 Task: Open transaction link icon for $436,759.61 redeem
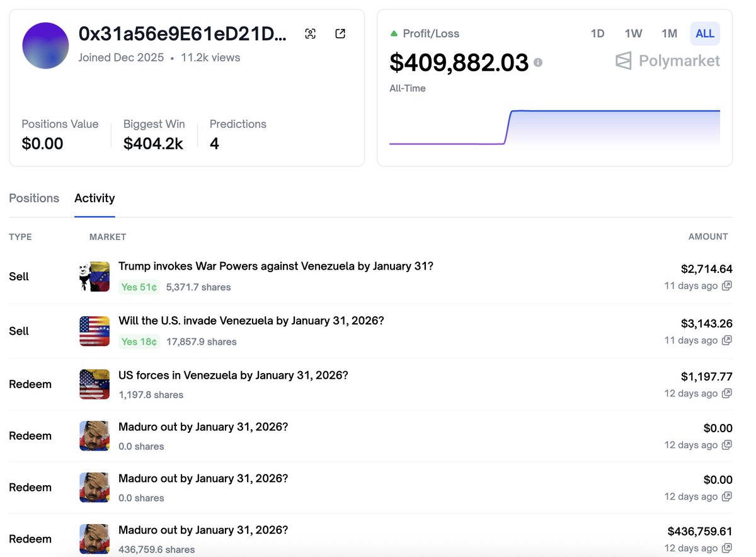pyautogui.click(x=726, y=548)
